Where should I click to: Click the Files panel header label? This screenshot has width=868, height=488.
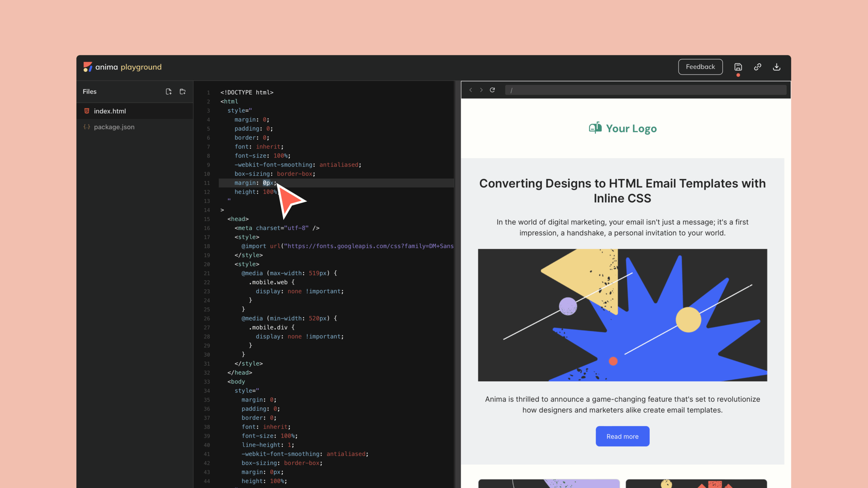point(90,91)
